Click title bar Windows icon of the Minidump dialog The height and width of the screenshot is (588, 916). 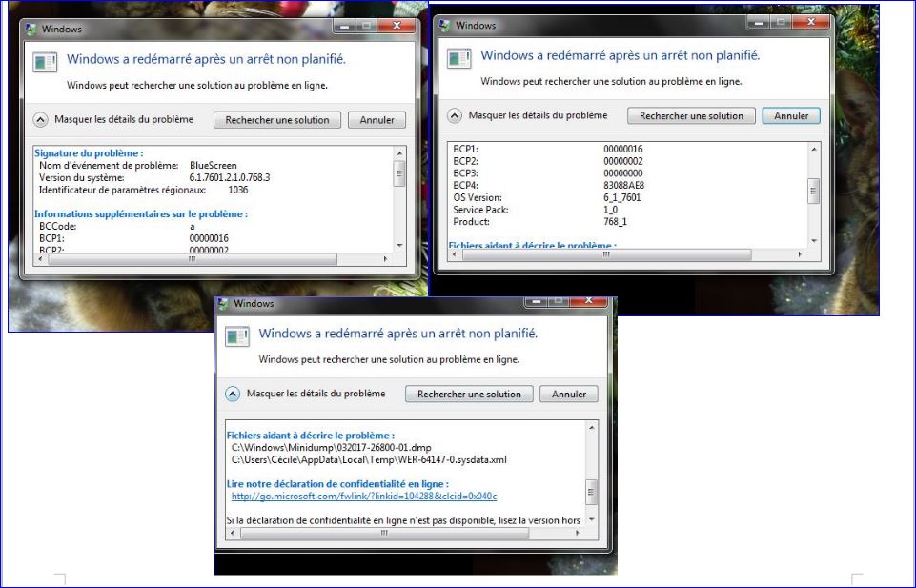click(x=223, y=304)
